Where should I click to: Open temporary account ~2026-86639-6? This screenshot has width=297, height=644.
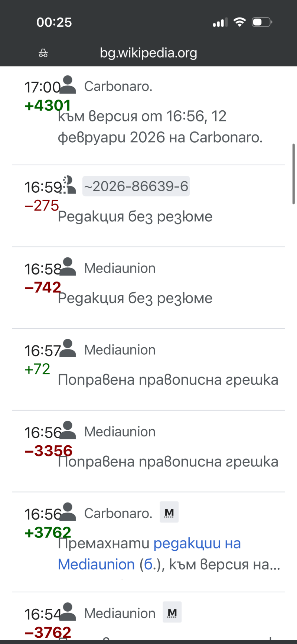click(136, 186)
